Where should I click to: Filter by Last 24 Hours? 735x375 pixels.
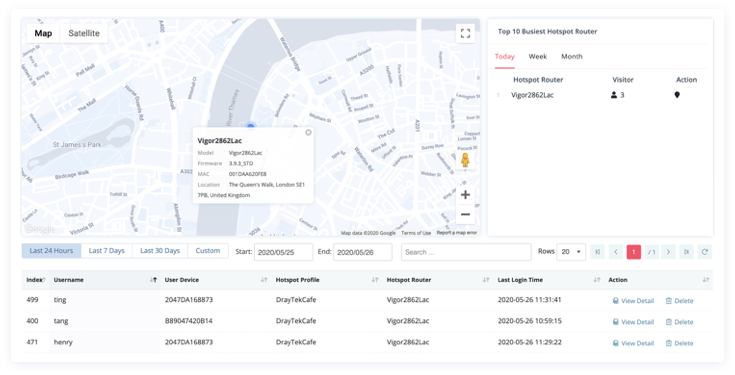click(x=51, y=251)
